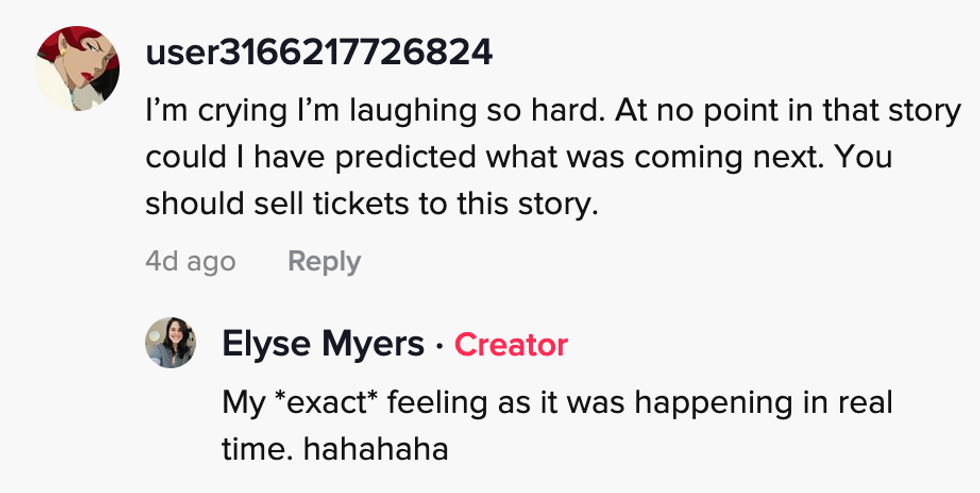
Task: Click the dot separator before Creator
Action: (x=440, y=346)
